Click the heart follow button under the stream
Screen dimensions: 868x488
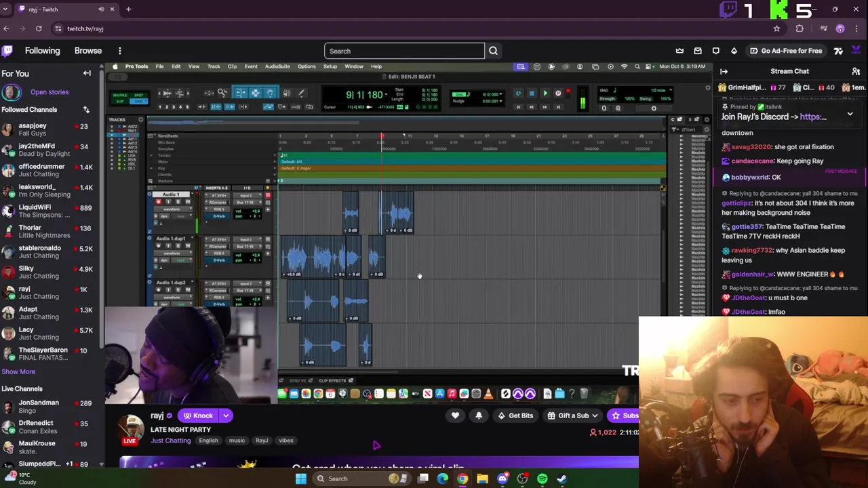coord(455,415)
